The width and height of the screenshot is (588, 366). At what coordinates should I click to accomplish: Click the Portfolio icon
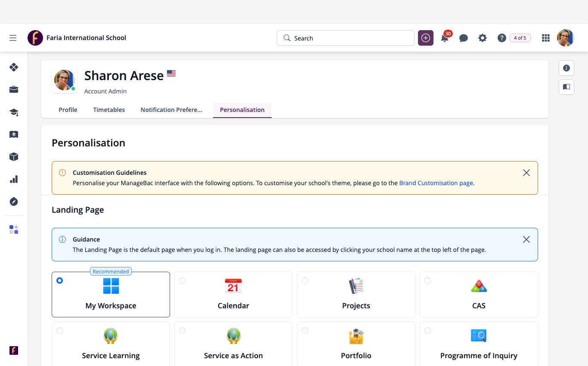356,336
